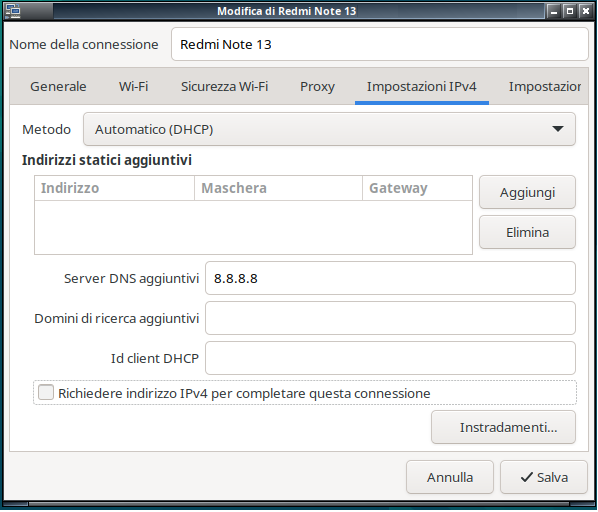Click the Server DNS aggiuntivi field
Screen dimensions: 598x512
390,278
